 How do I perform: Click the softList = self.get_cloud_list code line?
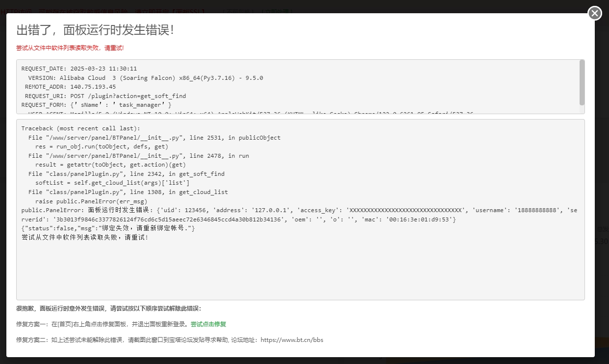click(x=112, y=183)
